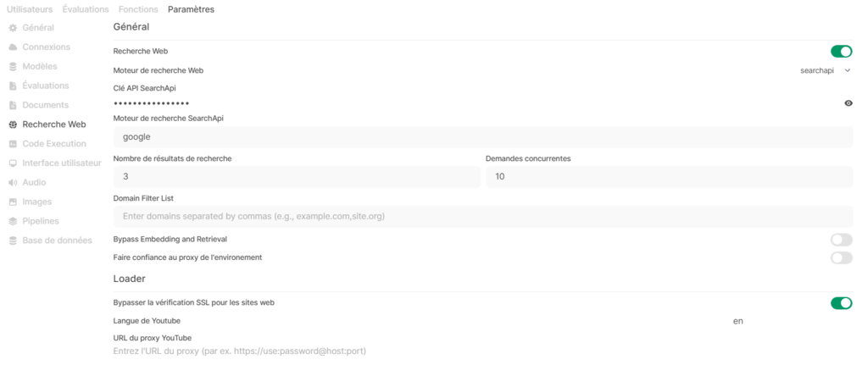Turn off Bypasser la vérification SSL switch
The width and height of the screenshot is (868, 376).
click(842, 303)
